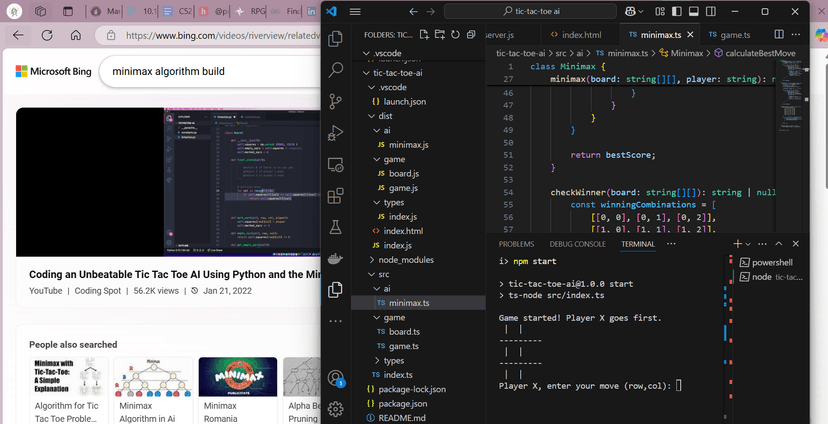Open the Search view in activity bar
The width and height of the screenshot is (828, 424).
coord(336,70)
